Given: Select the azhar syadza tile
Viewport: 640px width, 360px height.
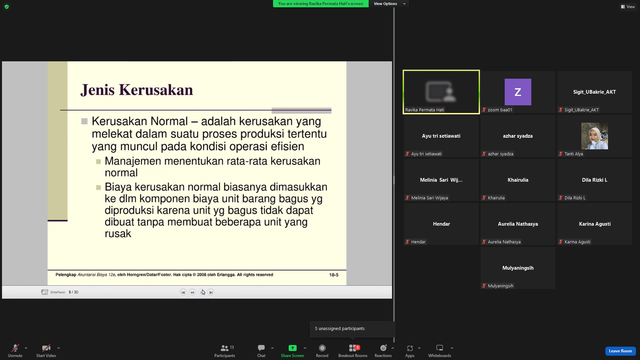Looking at the screenshot, I should click(518, 136).
